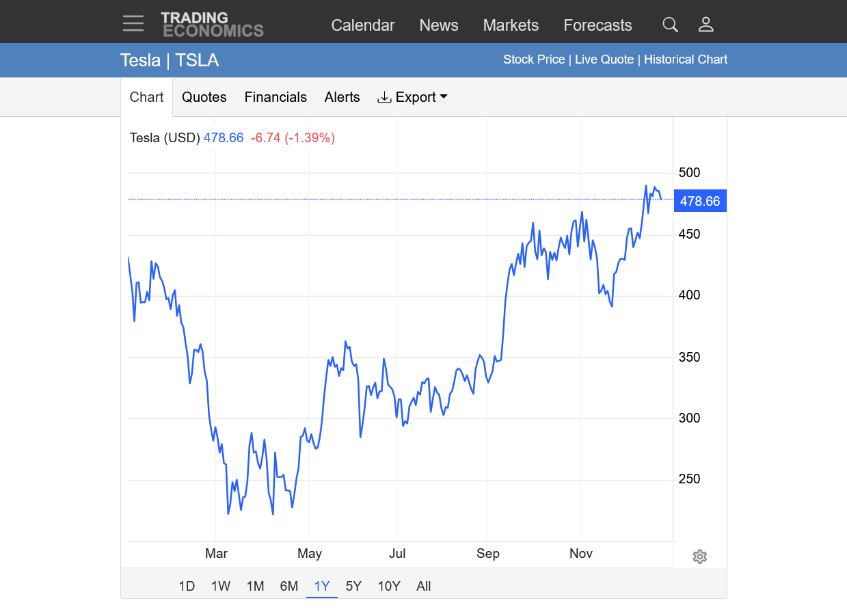Click the 478.66 current price label
Viewport: 847px width, 616px height.
click(x=700, y=201)
